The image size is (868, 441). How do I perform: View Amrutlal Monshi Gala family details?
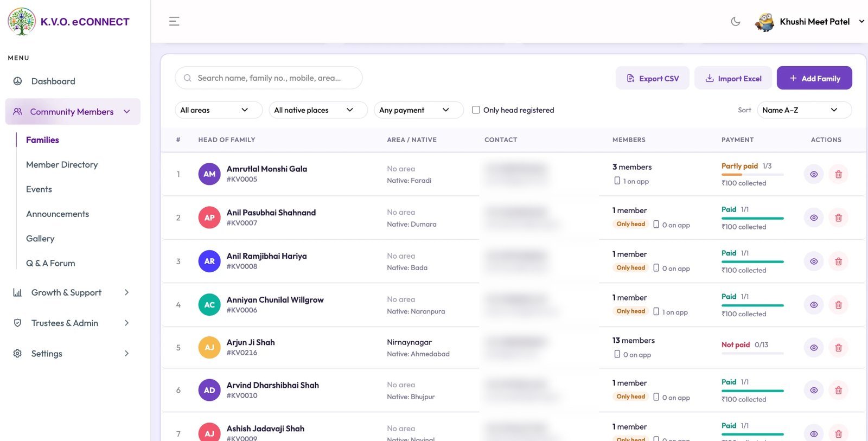click(x=814, y=174)
